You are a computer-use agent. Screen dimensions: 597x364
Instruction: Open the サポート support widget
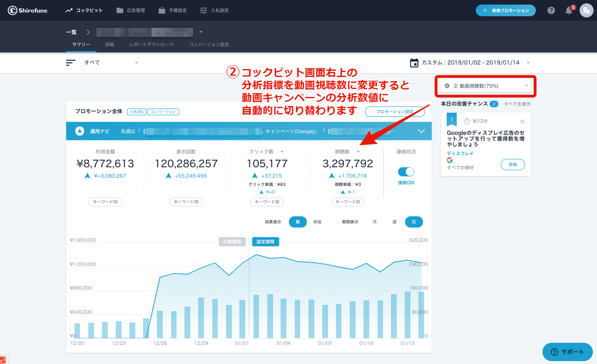click(x=567, y=352)
